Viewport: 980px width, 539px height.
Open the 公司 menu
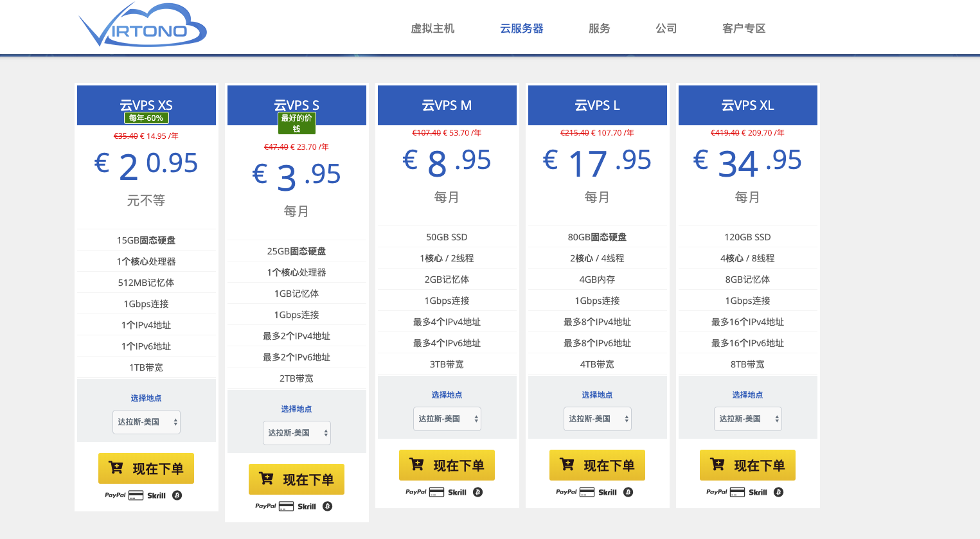666,28
